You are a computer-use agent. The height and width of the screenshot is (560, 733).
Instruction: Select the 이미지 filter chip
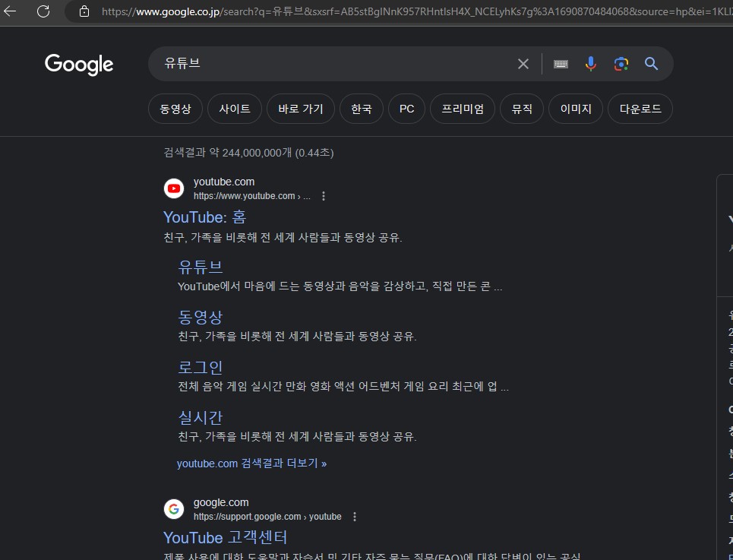pos(576,109)
